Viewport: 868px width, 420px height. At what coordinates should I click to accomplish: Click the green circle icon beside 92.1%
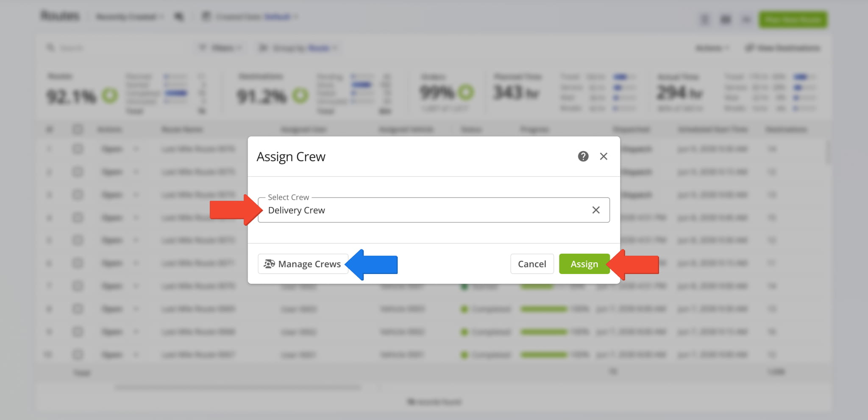click(x=110, y=96)
